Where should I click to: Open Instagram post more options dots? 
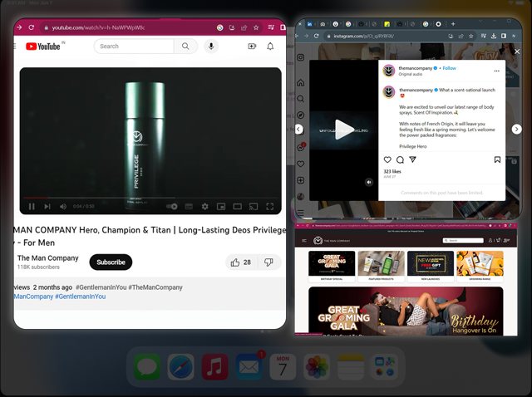[497, 71]
